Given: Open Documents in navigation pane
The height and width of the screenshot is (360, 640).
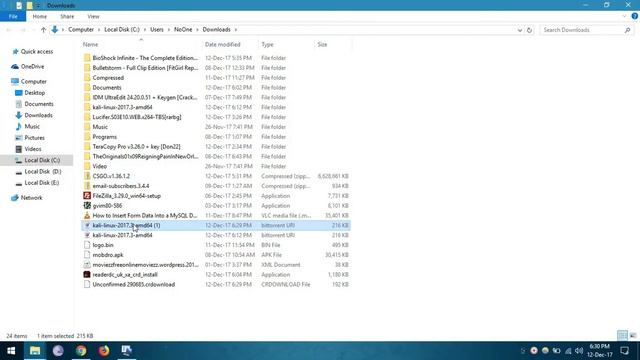Looking at the screenshot, I should click(x=39, y=104).
